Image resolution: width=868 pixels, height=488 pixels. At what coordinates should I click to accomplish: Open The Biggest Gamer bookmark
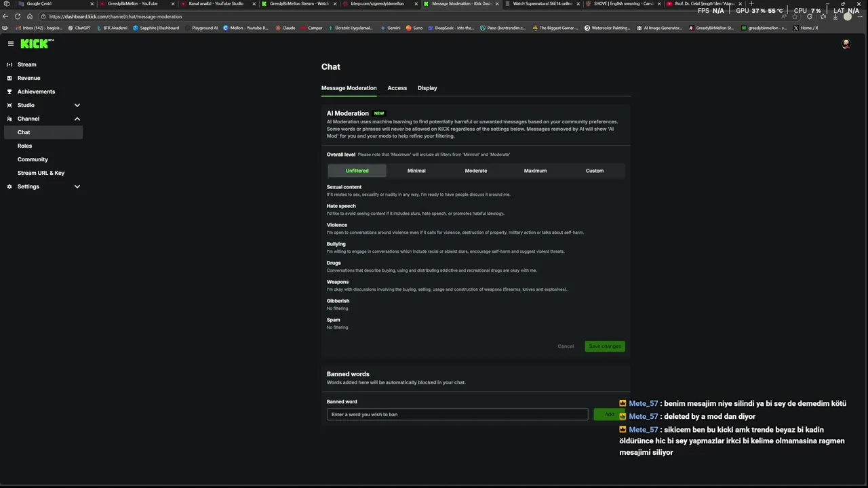556,28
